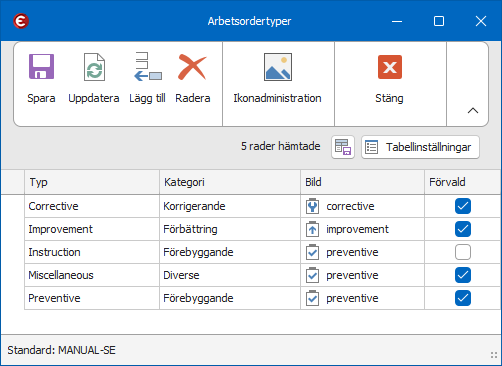Click the 'Standard: MANUAL-SE' status text
502x366 pixels.
61,350
